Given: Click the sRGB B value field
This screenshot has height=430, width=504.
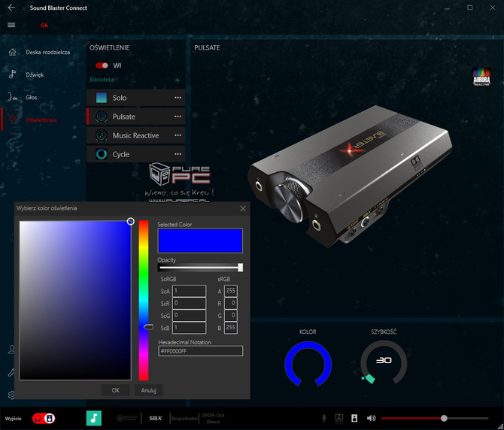Looking at the screenshot, I should [231, 328].
